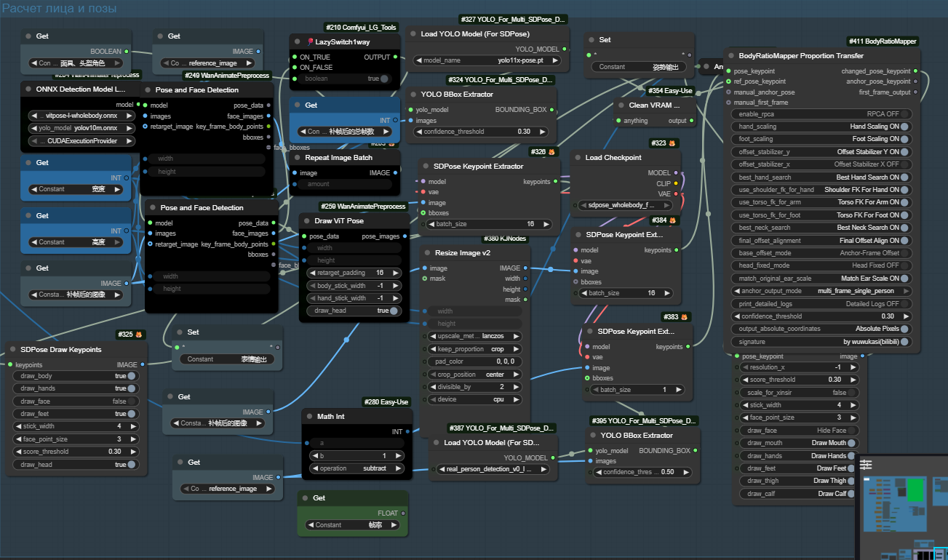
Task: Collapse the Draw ViT Pose node dot
Action: 306,220
